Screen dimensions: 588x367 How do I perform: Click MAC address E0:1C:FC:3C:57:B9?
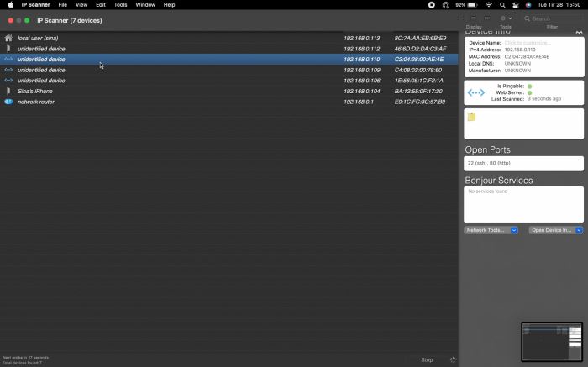tap(420, 102)
